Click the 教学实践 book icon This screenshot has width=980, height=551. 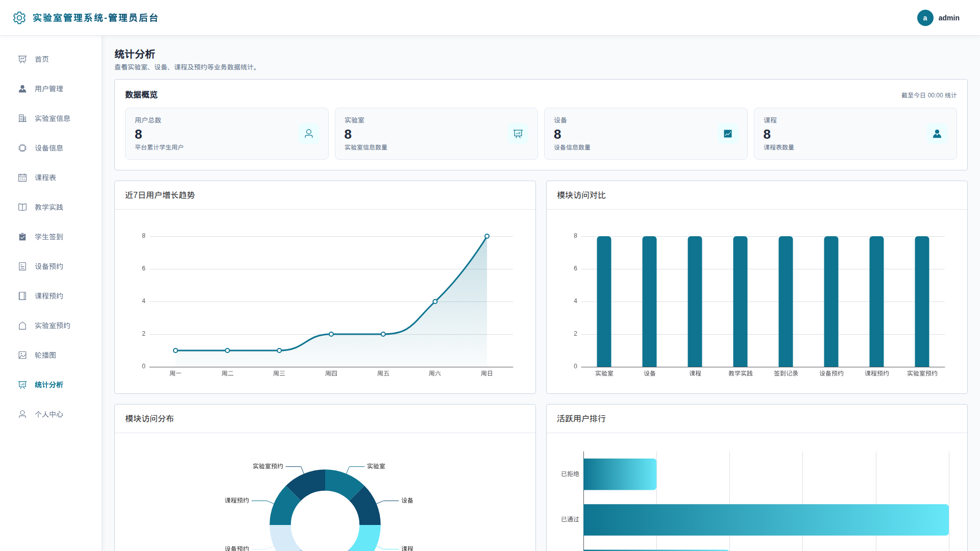click(x=22, y=207)
